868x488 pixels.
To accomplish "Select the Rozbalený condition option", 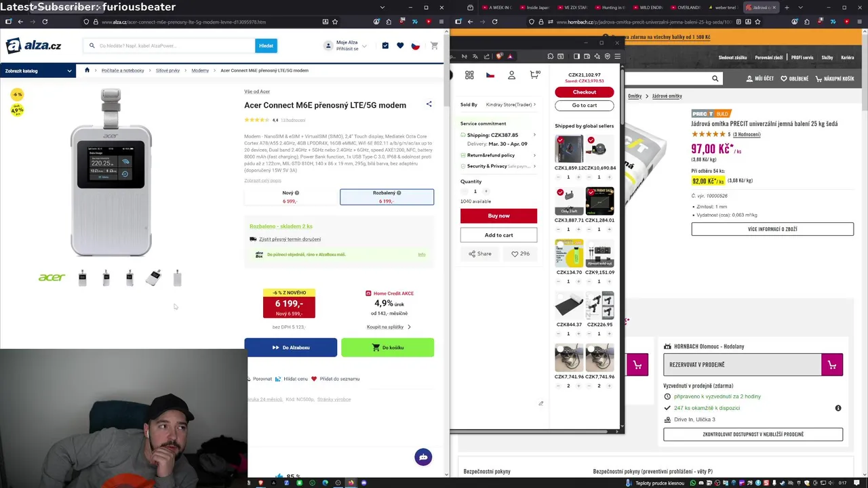I will [x=387, y=197].
